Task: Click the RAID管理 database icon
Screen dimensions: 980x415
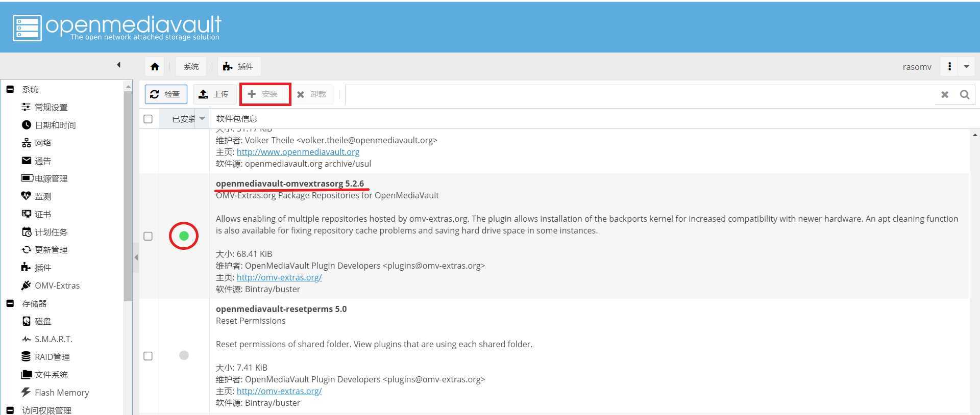Action: point(26,356)
